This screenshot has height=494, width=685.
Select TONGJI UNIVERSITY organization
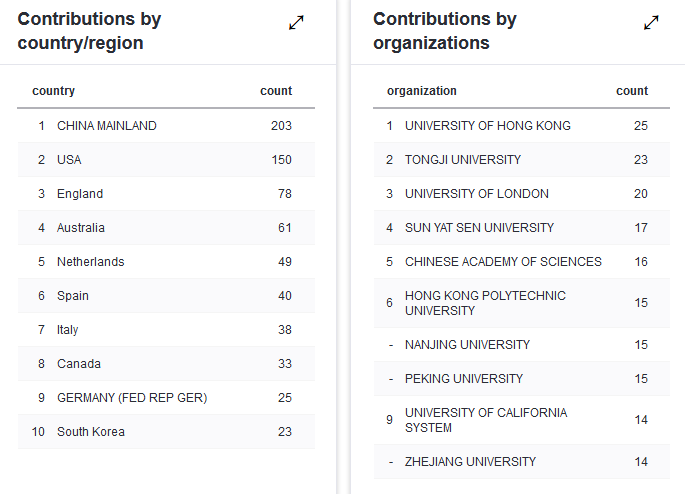pos(463,160)
